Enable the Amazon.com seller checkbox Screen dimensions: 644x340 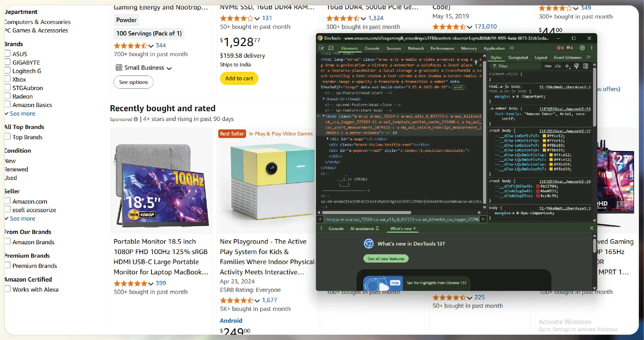coord(7,200)
